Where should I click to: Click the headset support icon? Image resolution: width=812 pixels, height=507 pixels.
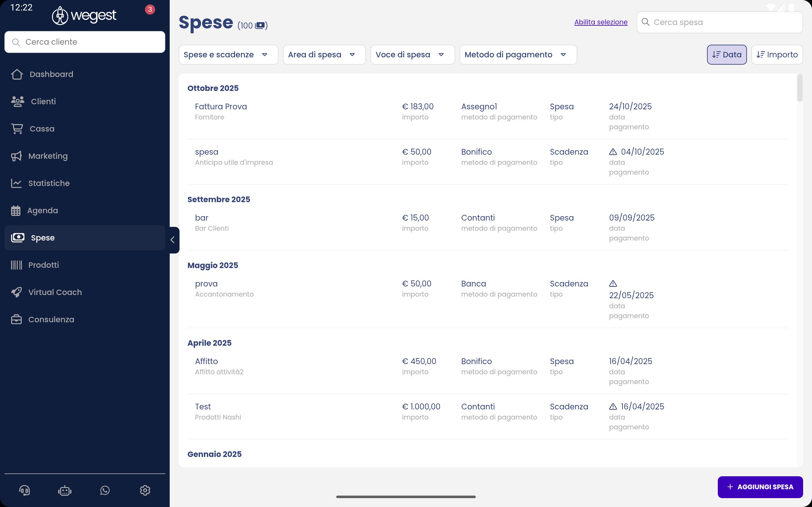(24, 490)
